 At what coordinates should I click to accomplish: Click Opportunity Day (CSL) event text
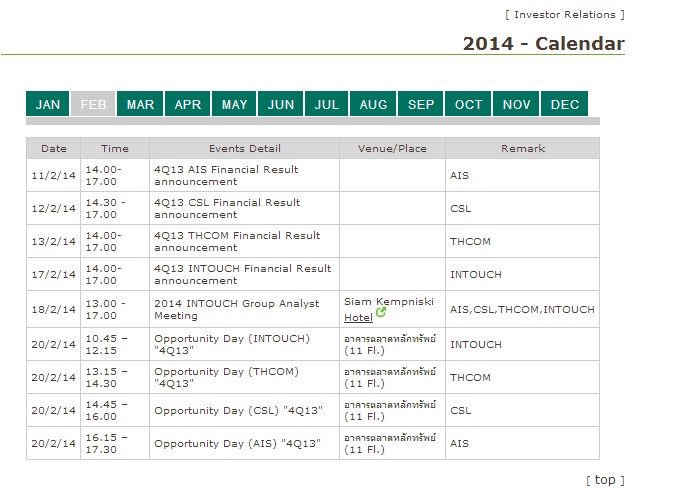coord(238,410)
